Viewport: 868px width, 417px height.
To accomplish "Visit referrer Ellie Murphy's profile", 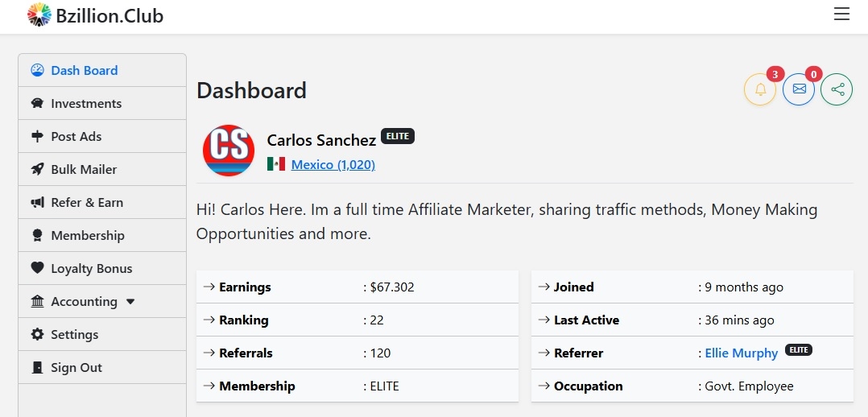I will click(x=741, y=353).
